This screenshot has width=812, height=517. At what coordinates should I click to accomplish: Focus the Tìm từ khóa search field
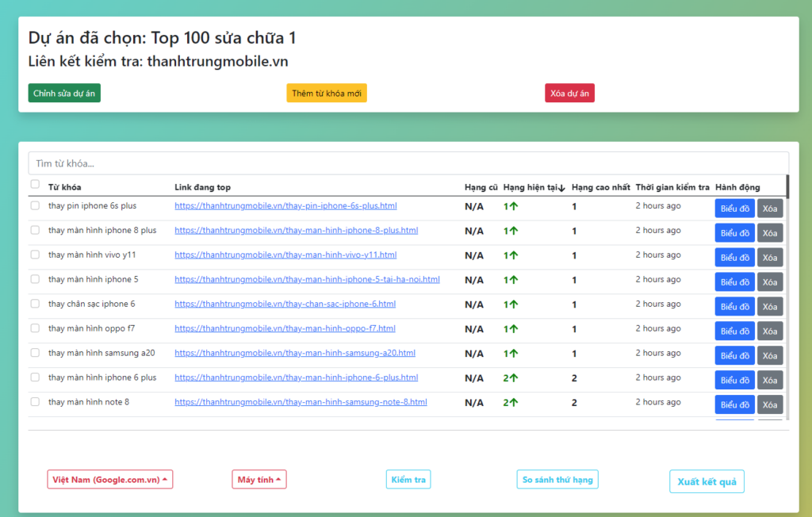408,163
